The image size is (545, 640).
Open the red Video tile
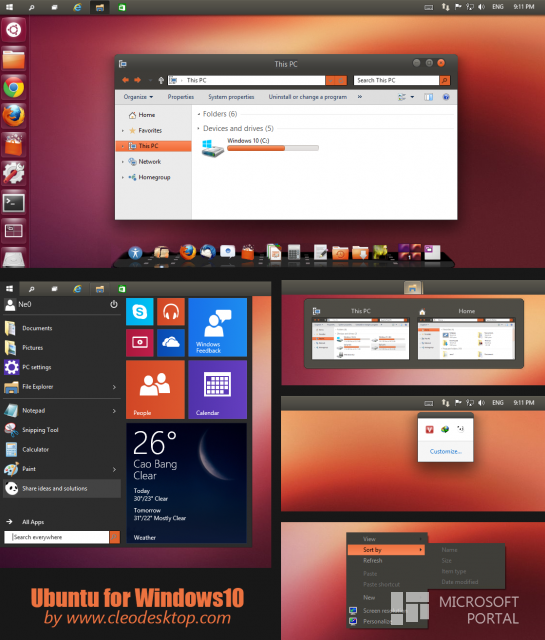140,342
